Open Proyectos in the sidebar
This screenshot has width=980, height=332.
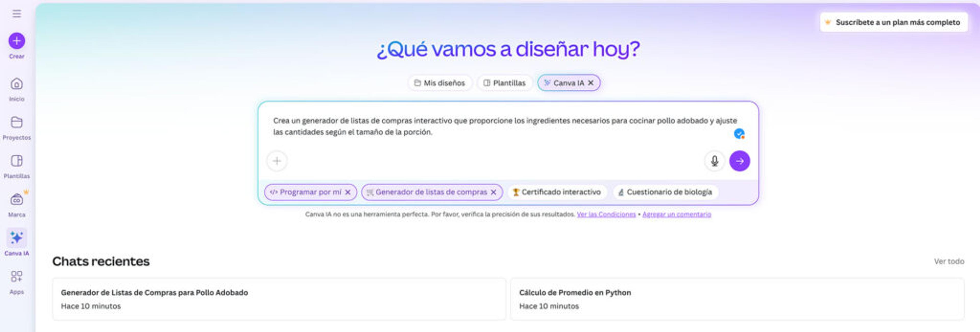(16, 128)
